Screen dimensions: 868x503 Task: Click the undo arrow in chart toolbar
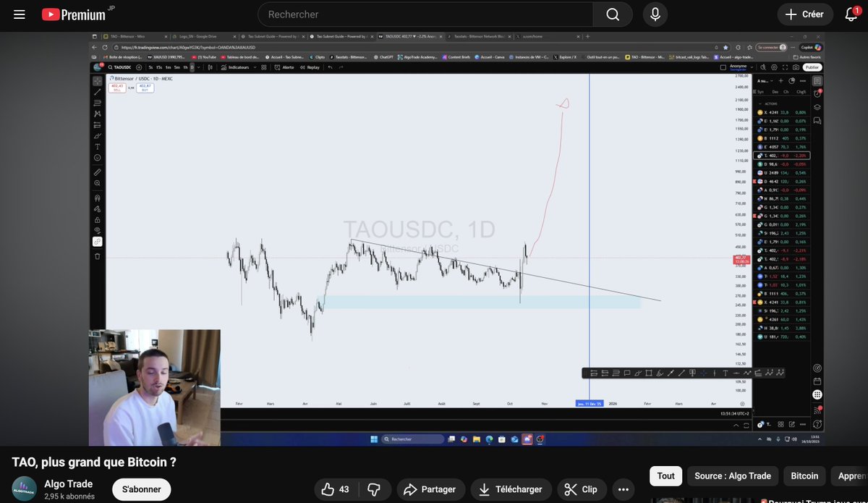pyautogui.click(x=331, y=67)
